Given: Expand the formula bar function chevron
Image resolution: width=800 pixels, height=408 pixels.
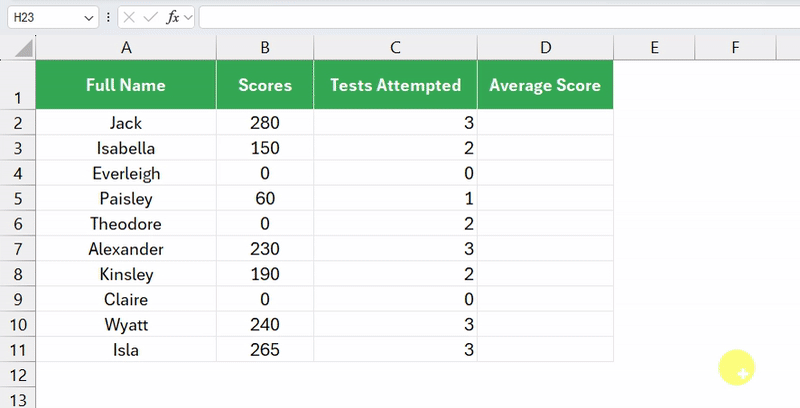Looking at the screenshot, I should pos(188,18).
